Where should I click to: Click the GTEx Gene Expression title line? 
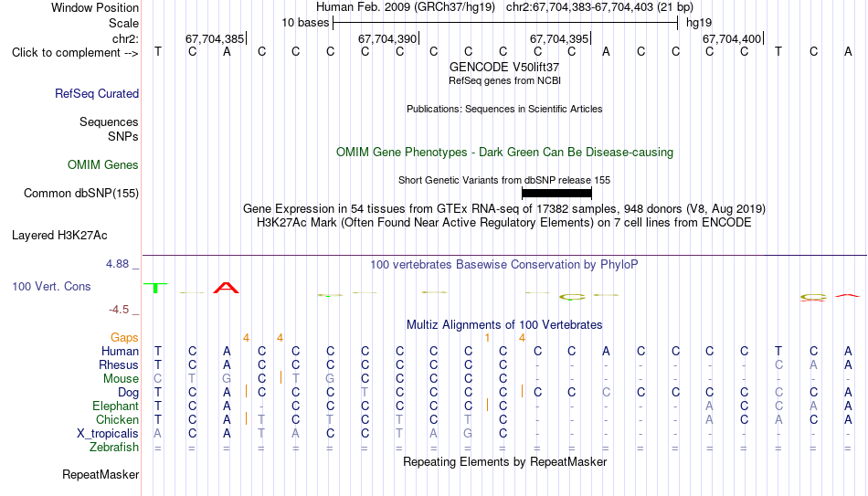(x=504, y=208)
